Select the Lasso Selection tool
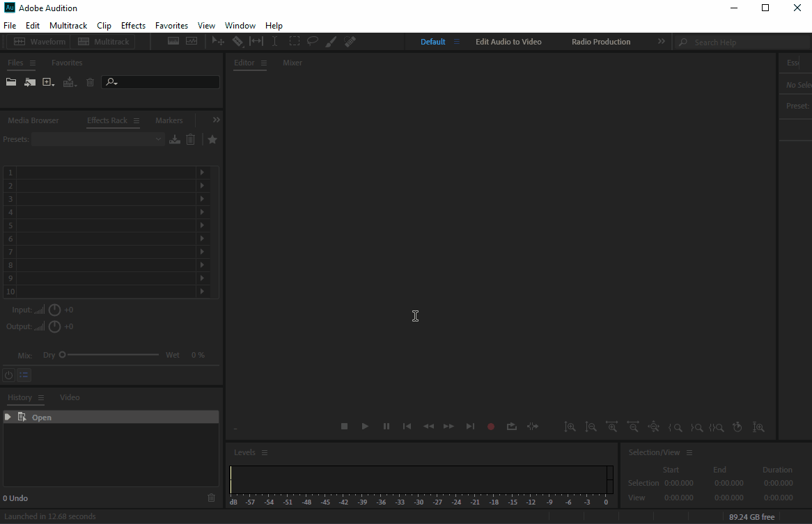Image resolution: width=812 pixels, height=524 pixels. point(313,41)
